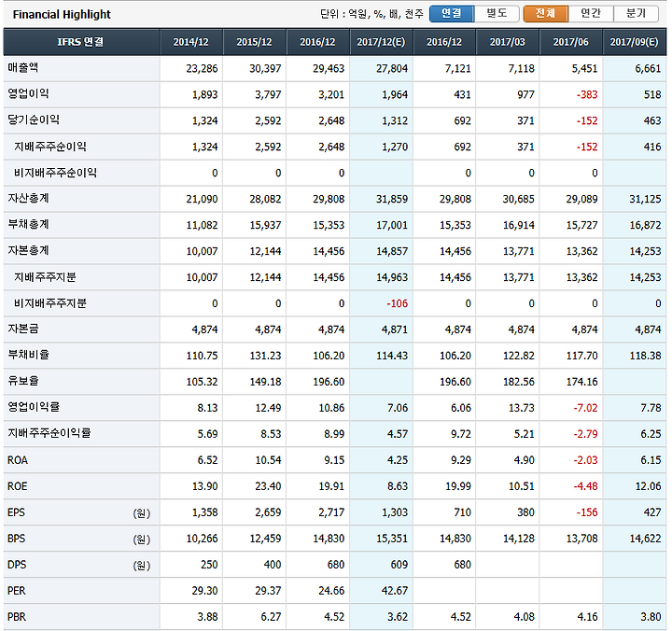Click the IFRS 연결 column header
This screenshot has height=631, width=672.
(x=81, y=42)
